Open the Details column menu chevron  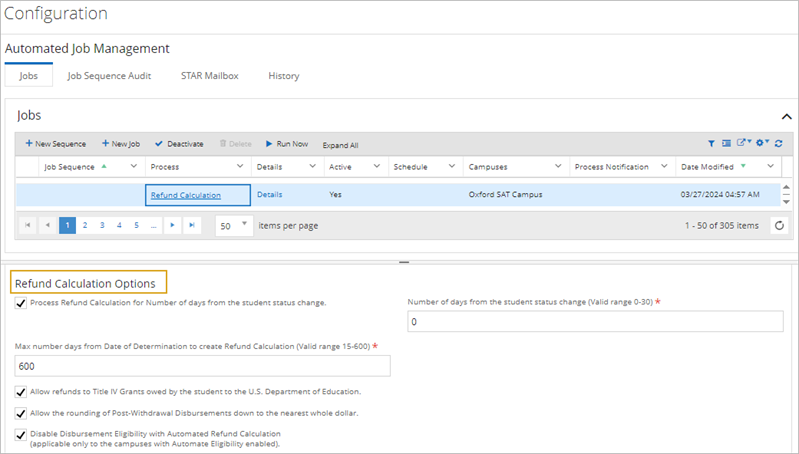point(312,166)
